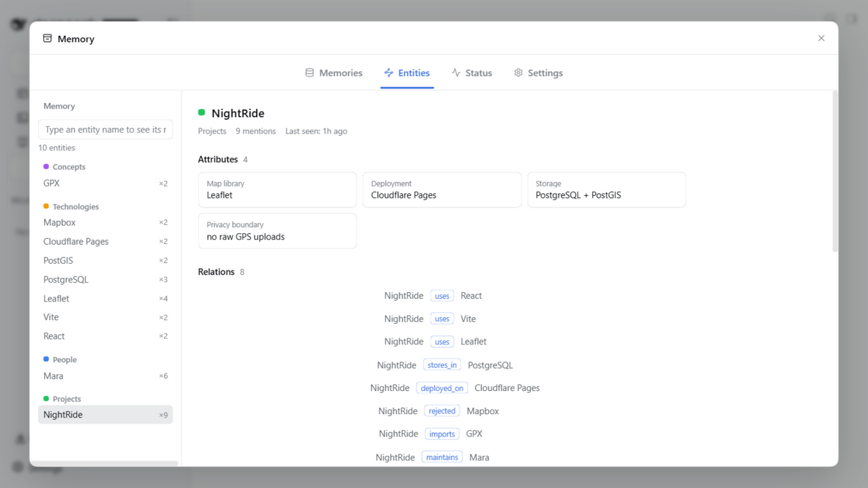Click the '9 mentions' text under the NightRide heading
The image size is (868, 488).
click(x=256, y=131)
